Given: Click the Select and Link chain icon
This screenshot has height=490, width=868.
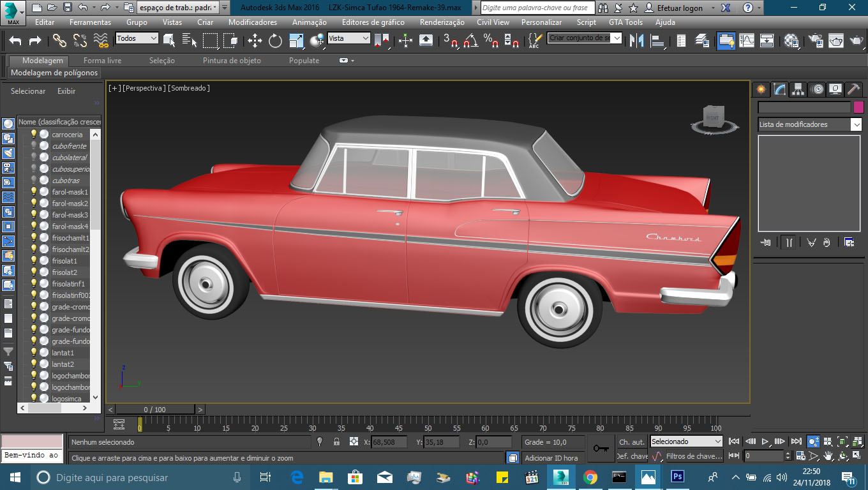Looking at the screenshot, I should [59, 41].
